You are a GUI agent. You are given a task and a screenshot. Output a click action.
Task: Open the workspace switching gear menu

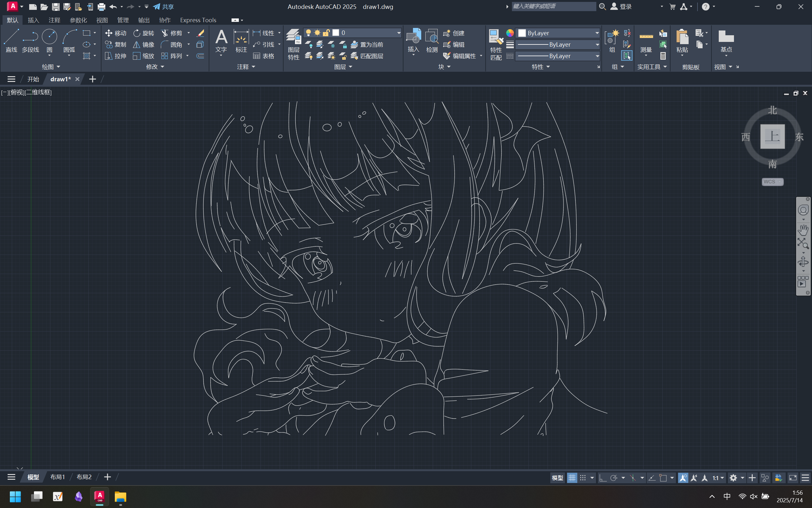click(x=733, y=478)
